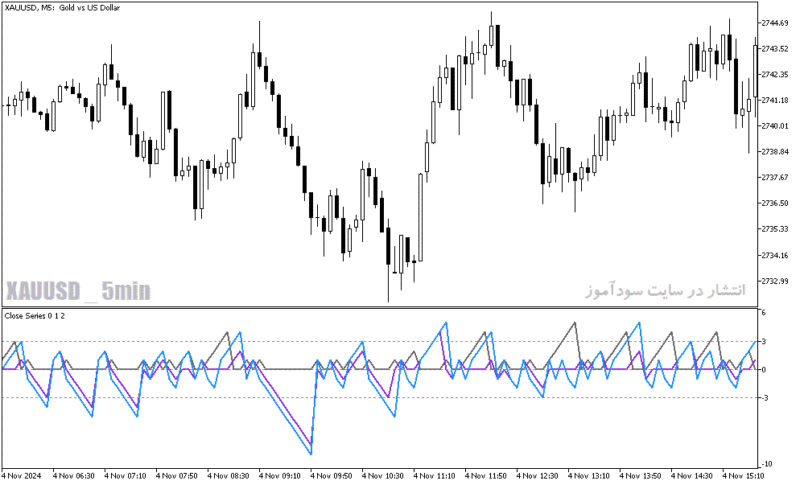Click the indicator scale value -10
Screen dimensions: 800x485
[x=767, y=464]
